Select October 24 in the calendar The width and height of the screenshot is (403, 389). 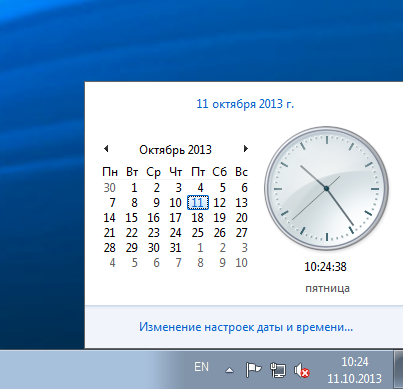[176, 233]
